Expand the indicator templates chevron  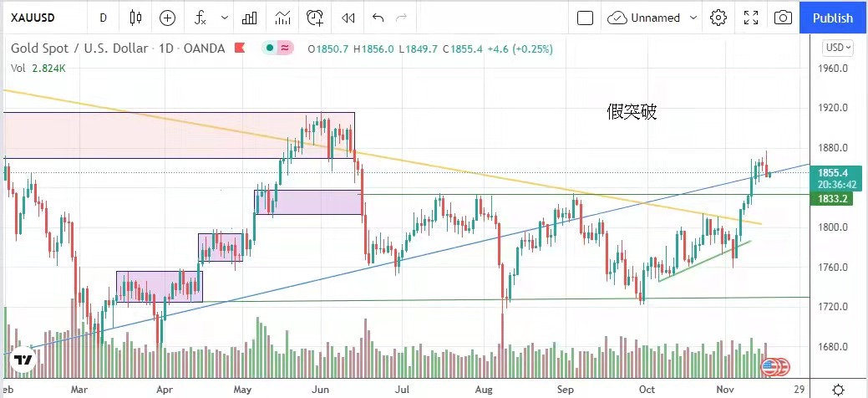tap(224, 18)
